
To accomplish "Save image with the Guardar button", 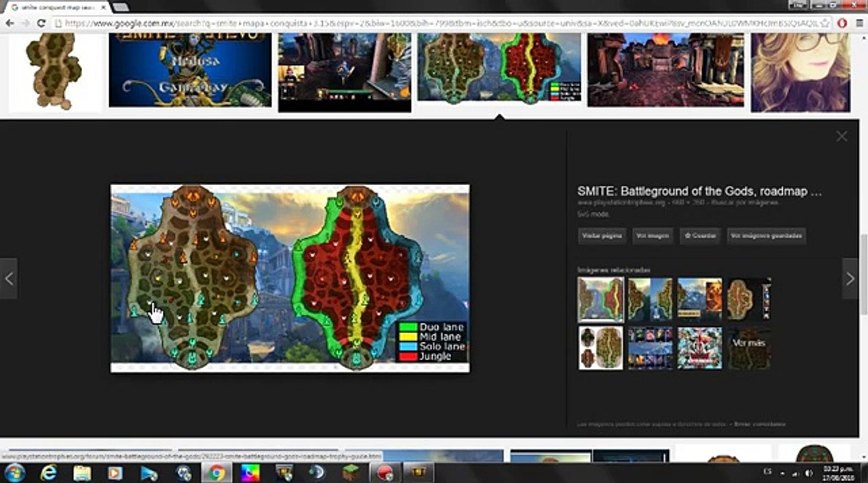I will [700, 235].
